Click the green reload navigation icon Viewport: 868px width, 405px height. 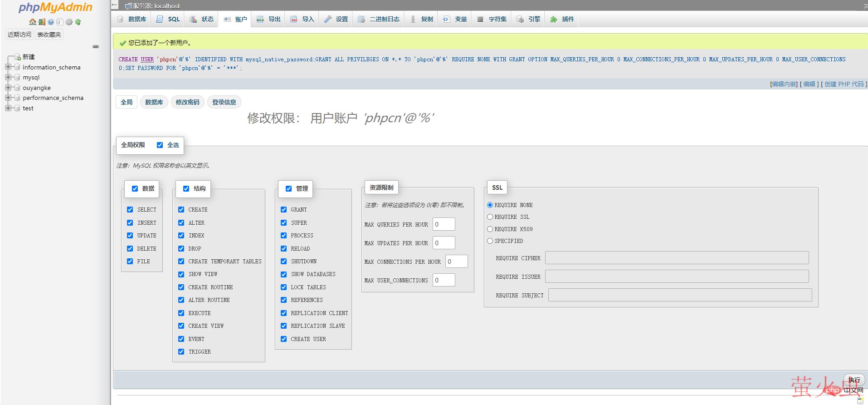pyautogui.click(x=78, y=22)
